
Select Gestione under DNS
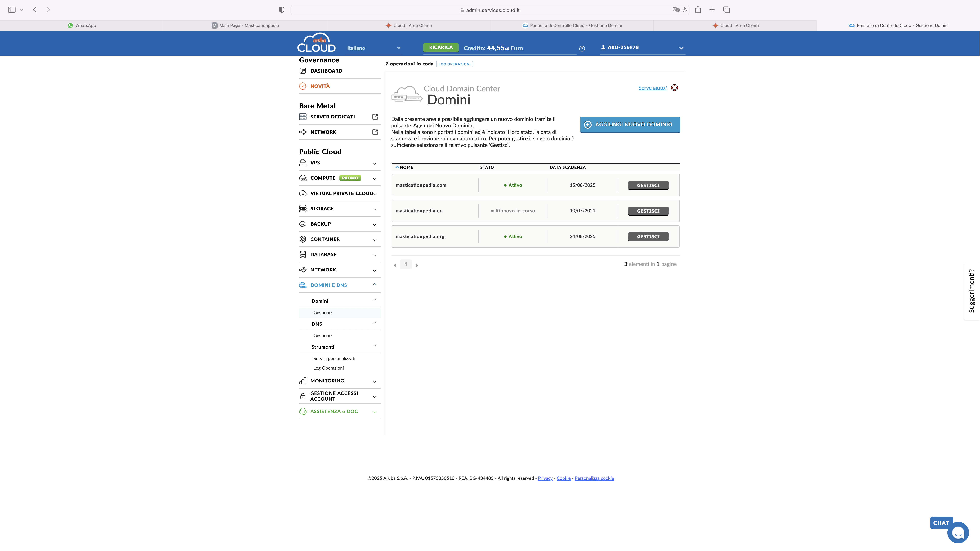[x=322, y=335]
